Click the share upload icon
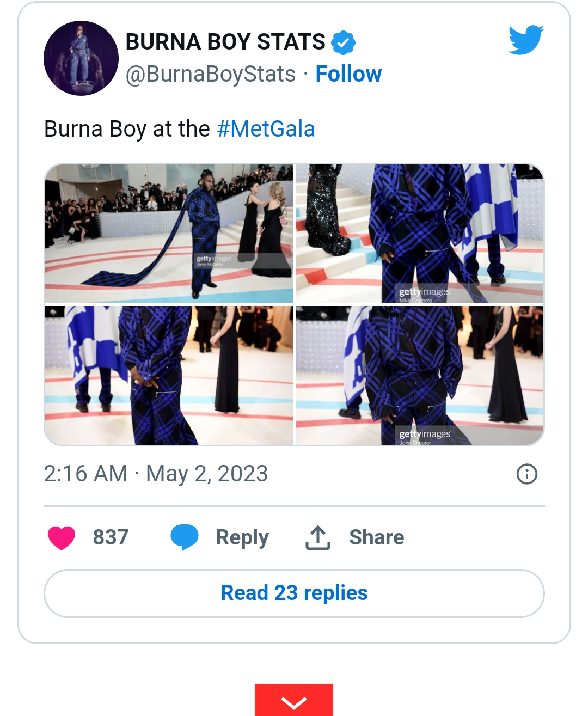 [x=318, y=537]
